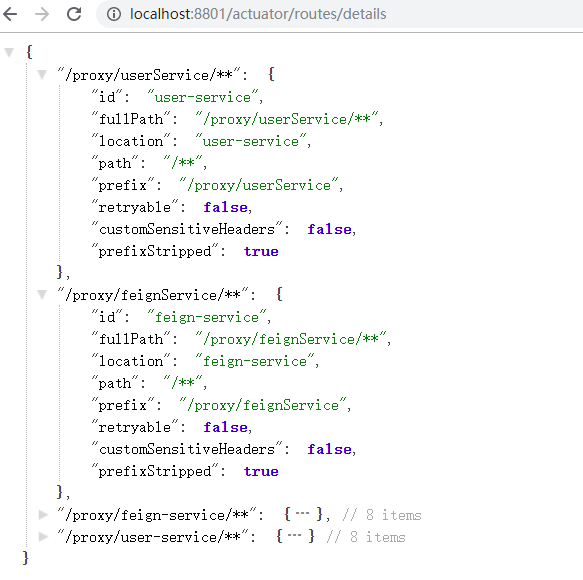This screenshot has height=580, width=583.
Task: Click customSensitiveHeaders false under feignService
Action: point(329,449)
